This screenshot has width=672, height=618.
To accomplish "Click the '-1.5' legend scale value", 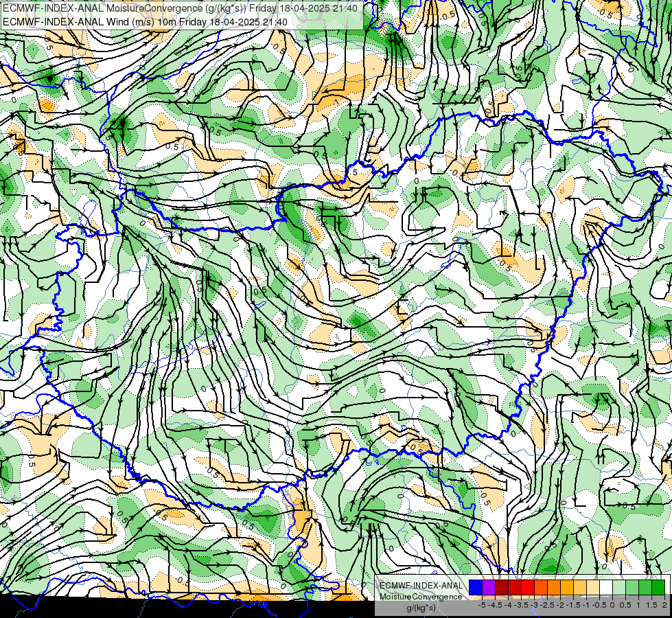I will pos(573,605).
